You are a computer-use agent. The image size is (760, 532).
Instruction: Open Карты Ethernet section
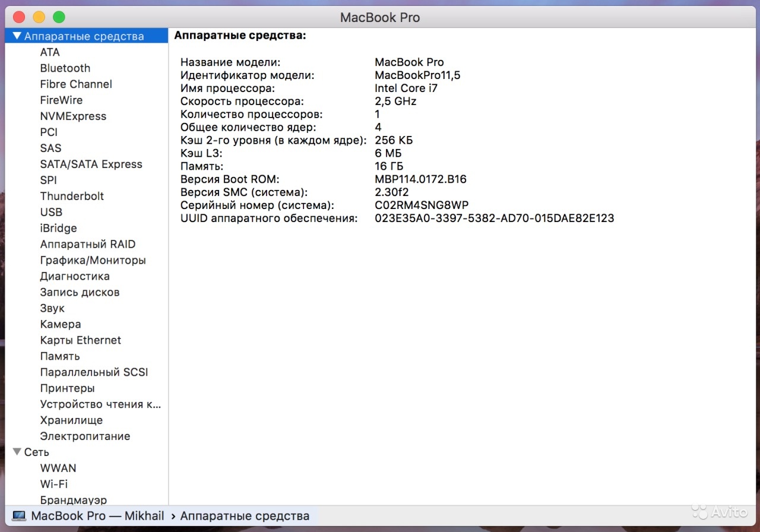coord(80,341)
